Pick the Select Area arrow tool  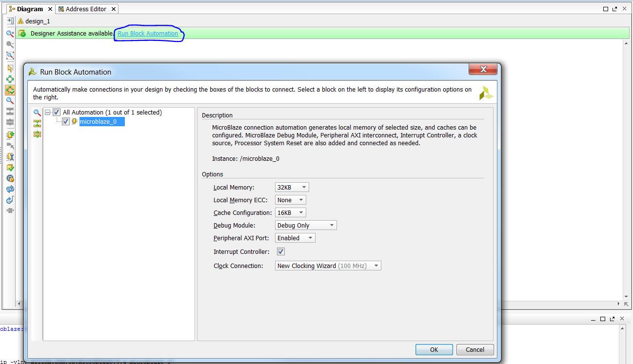point(10,68)
